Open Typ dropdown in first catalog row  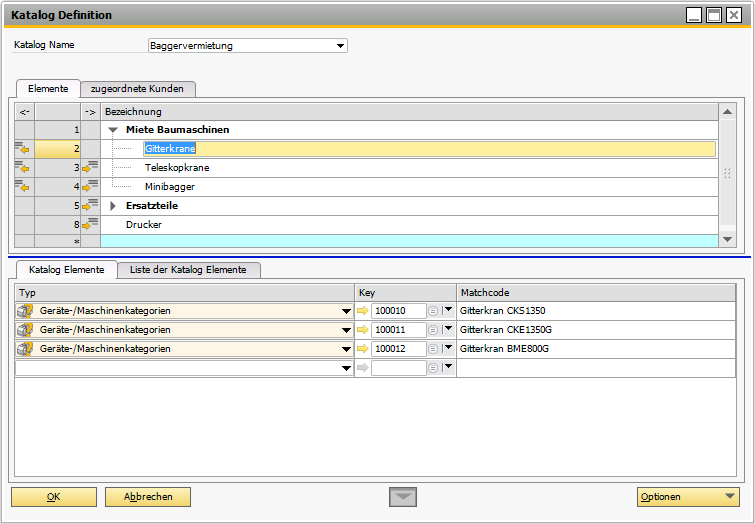(346, 311)
